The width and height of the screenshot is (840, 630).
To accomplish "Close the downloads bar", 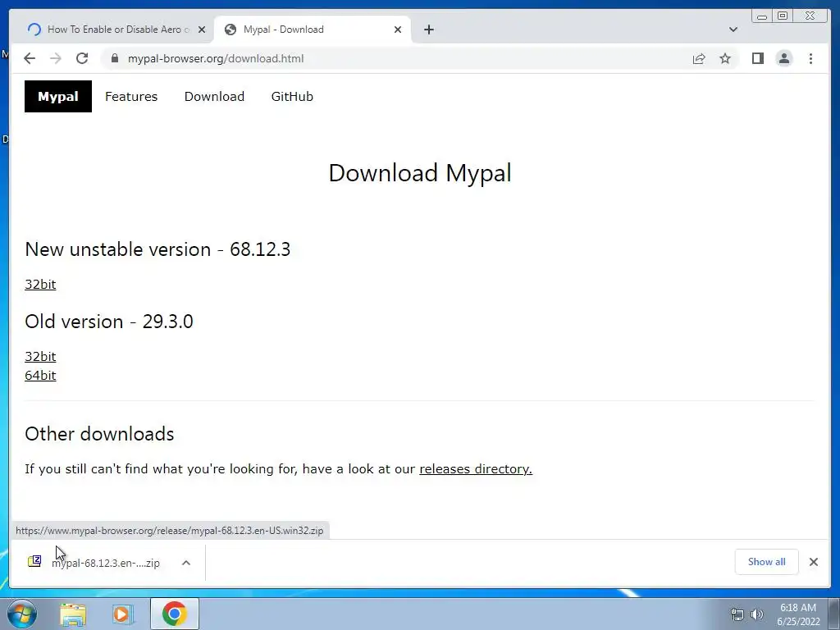I will tap(813, 562).
